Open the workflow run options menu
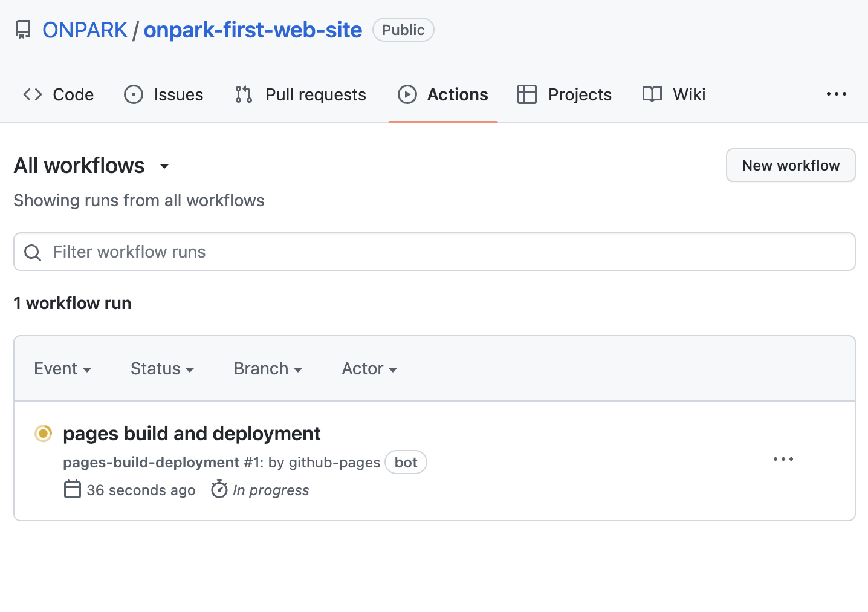The height and width of the screenshot is (612, 868). coord(783,459)
